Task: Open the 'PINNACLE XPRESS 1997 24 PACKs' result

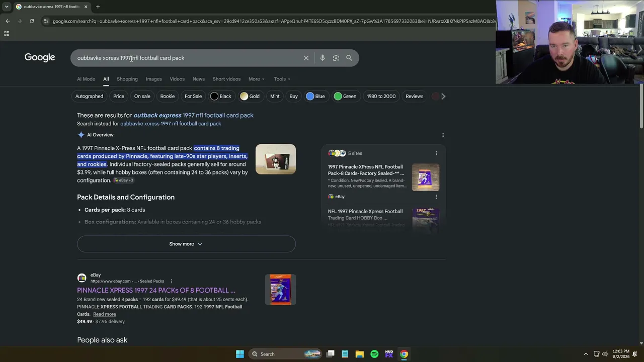Action: (x=156, y=290)
